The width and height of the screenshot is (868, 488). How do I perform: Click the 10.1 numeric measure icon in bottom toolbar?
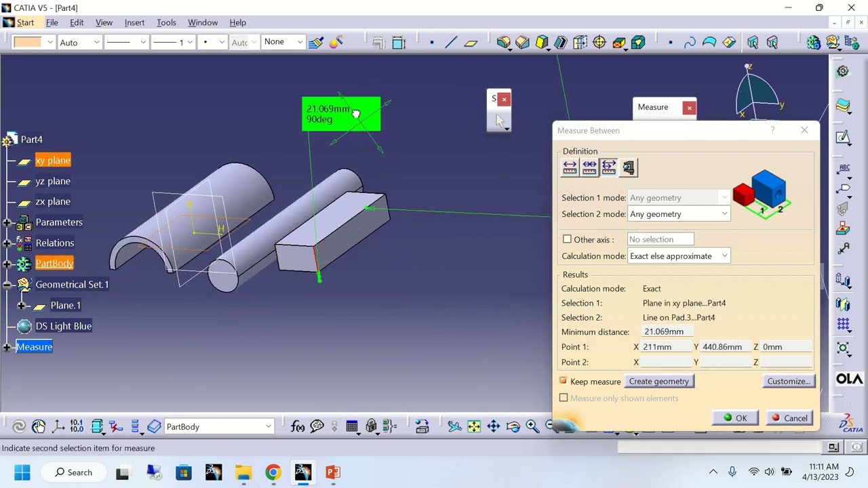click(x=77, y=426)
